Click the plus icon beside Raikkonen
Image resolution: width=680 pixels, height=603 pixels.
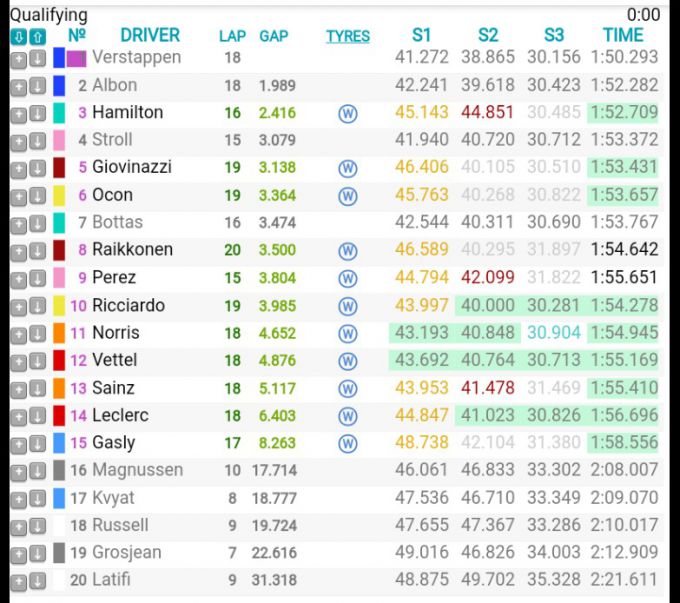click(19, 251)
